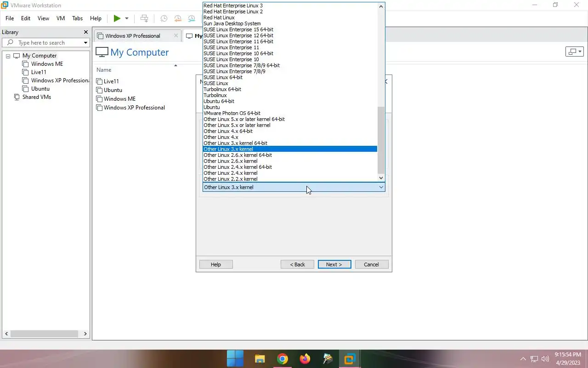588x368 pixels.
Task: Select Windows ME in Library tree
Action: (47, 64)
